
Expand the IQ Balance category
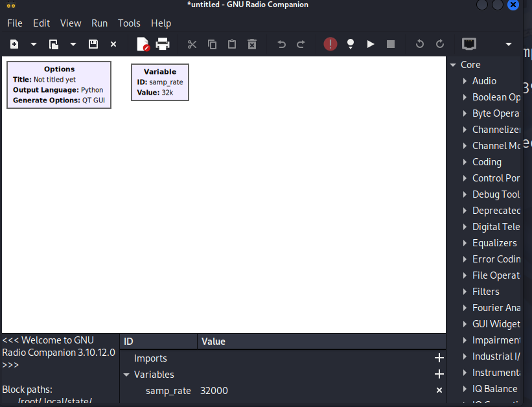[465, 389]
